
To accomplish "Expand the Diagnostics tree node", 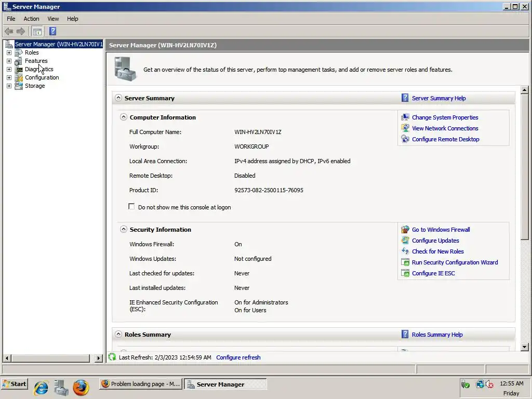I will [9, 69].
